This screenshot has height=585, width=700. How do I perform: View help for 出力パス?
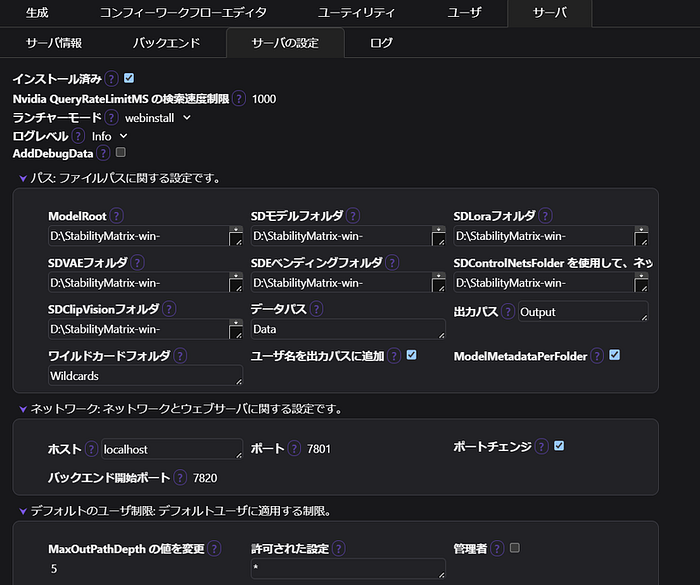508,311
